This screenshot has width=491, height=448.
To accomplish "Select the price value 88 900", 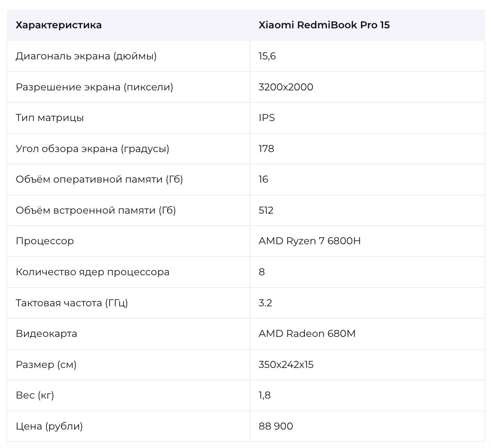I will [x=276, y=426].
